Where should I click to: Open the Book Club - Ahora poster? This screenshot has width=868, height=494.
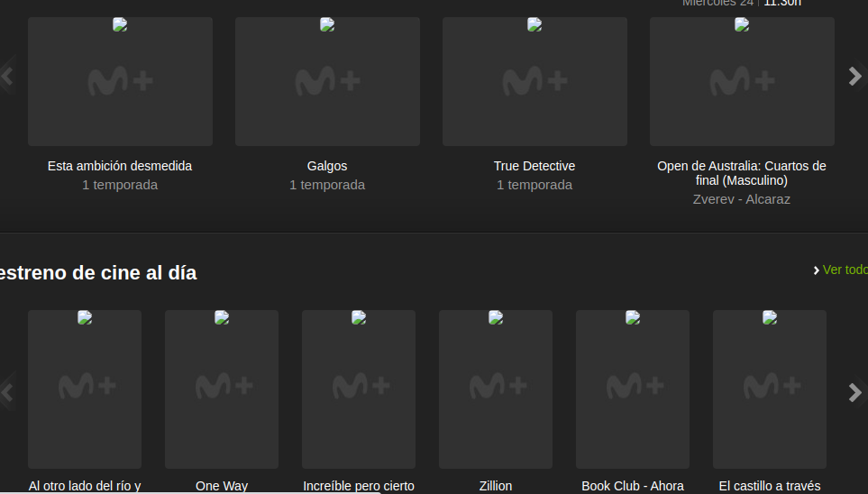pyautogui.click(x=633, y=389)
